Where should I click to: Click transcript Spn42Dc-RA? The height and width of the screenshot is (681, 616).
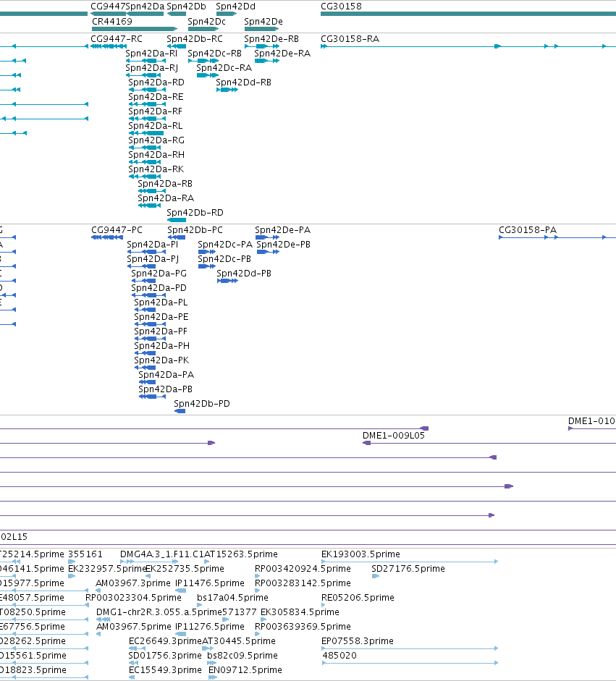point(224,68)
